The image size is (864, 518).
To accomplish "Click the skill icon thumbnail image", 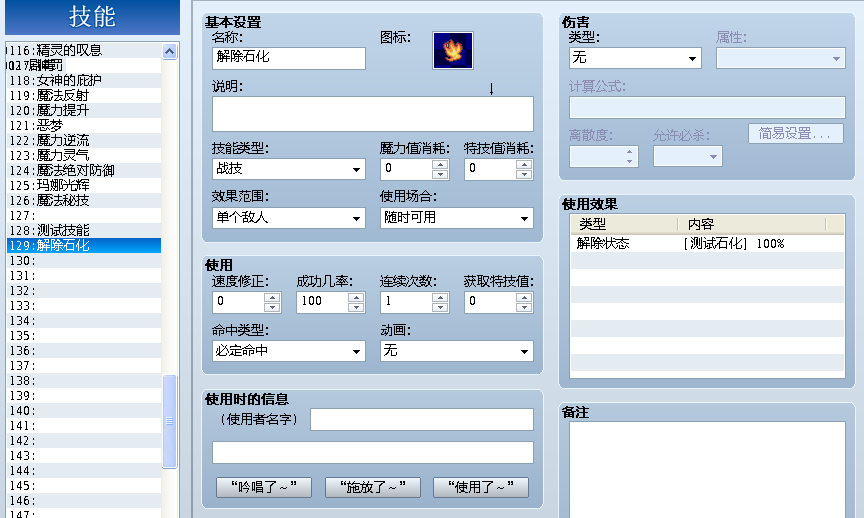I will pyautogui.click(x=452, y=50).
